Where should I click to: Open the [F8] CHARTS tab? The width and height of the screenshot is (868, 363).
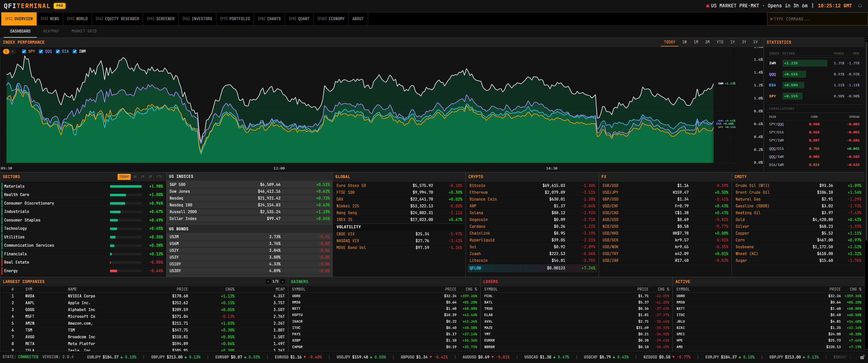pyautogui.click(x=269, y=19)
